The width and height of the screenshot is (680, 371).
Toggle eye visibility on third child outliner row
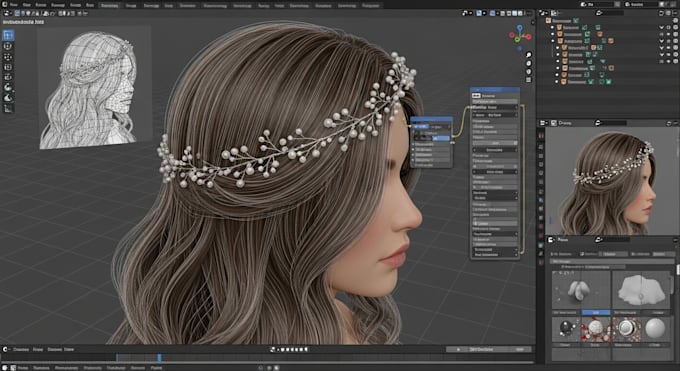pyautogui.click(x=668, y=41)
